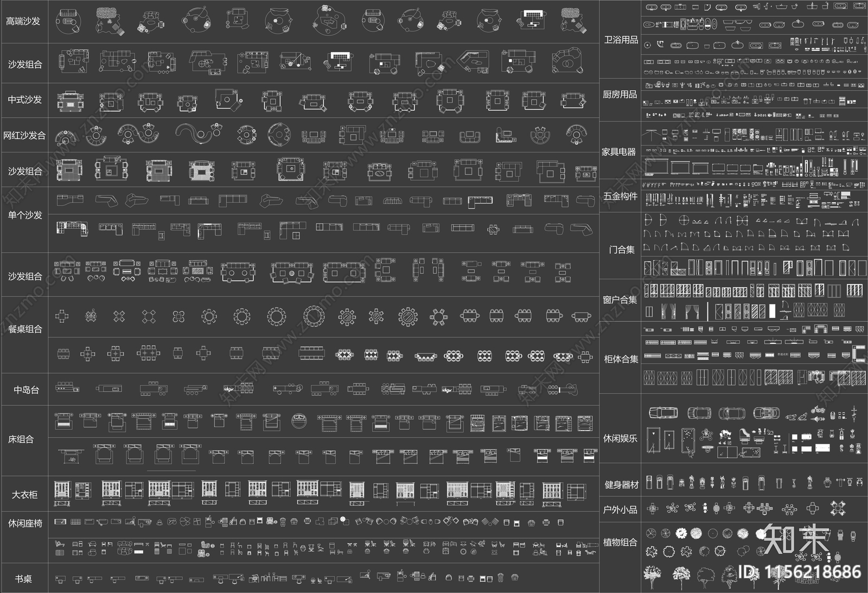Pick the first wardrobe elevation in 大衣柜 row

[x=62, y=492]
